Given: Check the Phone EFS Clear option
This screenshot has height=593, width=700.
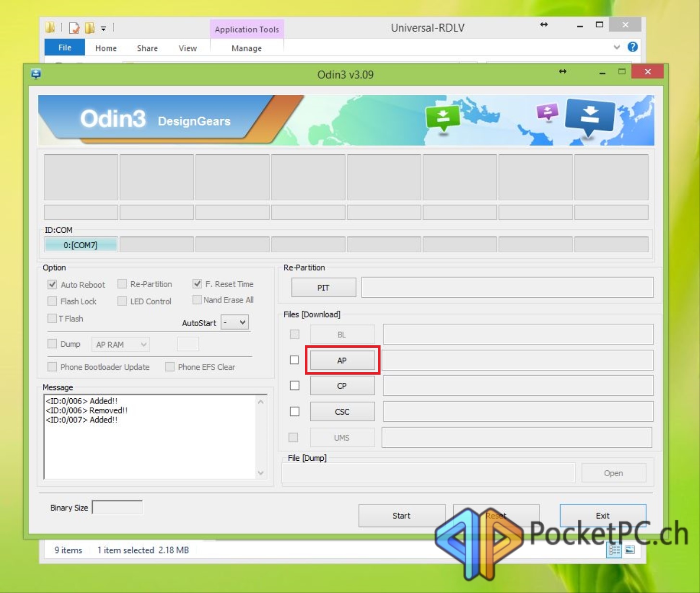Looking at the screenshot, I should pyautogui.click(x=169, y=367).
